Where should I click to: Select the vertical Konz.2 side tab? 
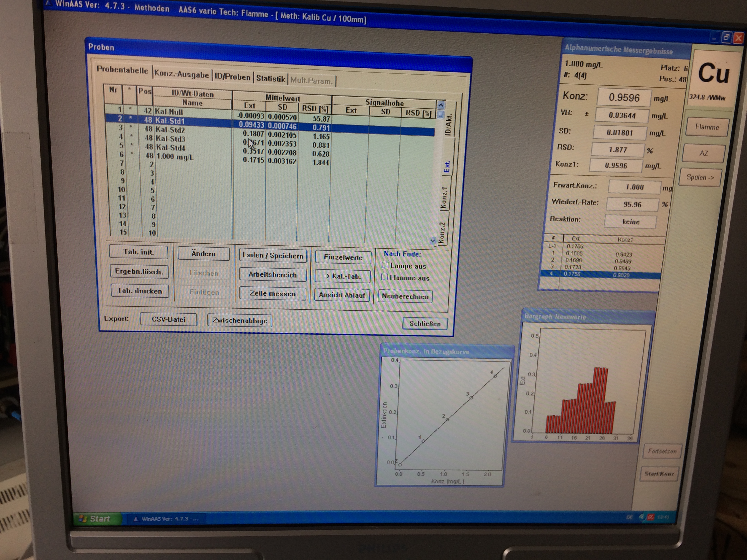(442, 233)
